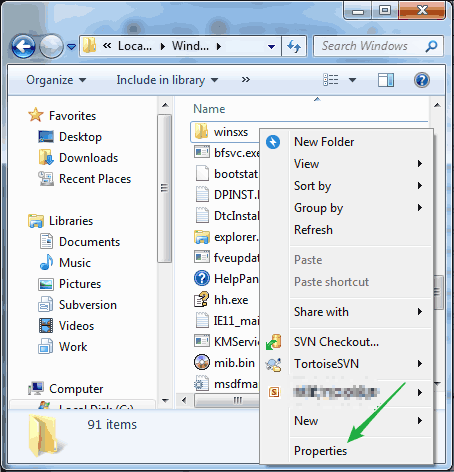Click the Name column header
Screen dimensions: 454x472
[209, 109]
